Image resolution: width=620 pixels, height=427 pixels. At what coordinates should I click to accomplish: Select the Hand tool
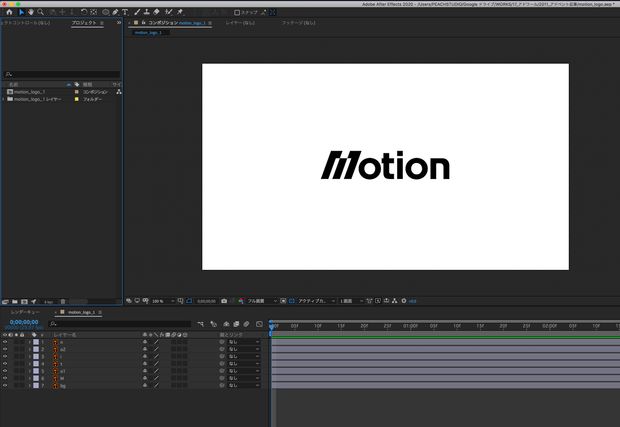tap(31, 12)
